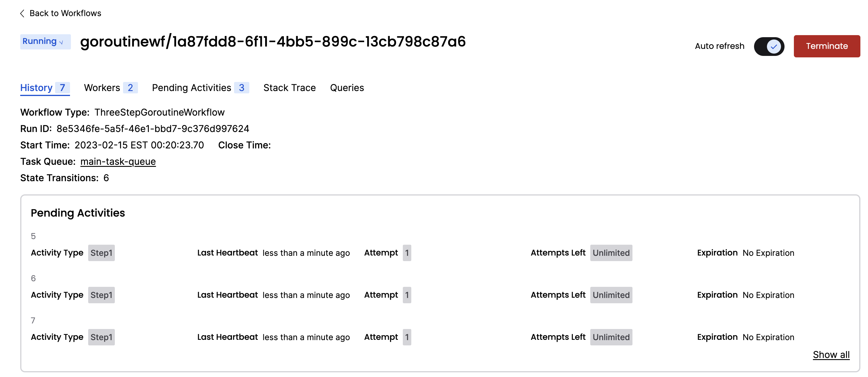
Task: Open the Running status dropdown
Action: [x=45, y=41]
